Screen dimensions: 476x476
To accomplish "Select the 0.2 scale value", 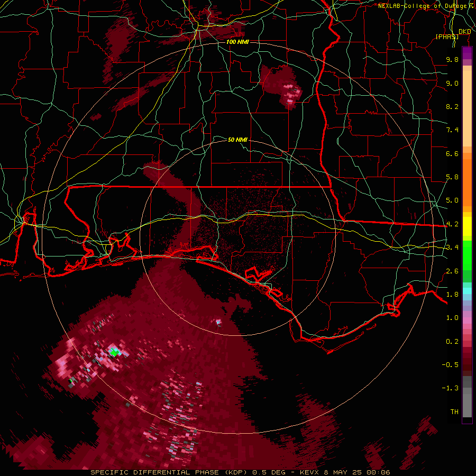I will tap(452, 342).
